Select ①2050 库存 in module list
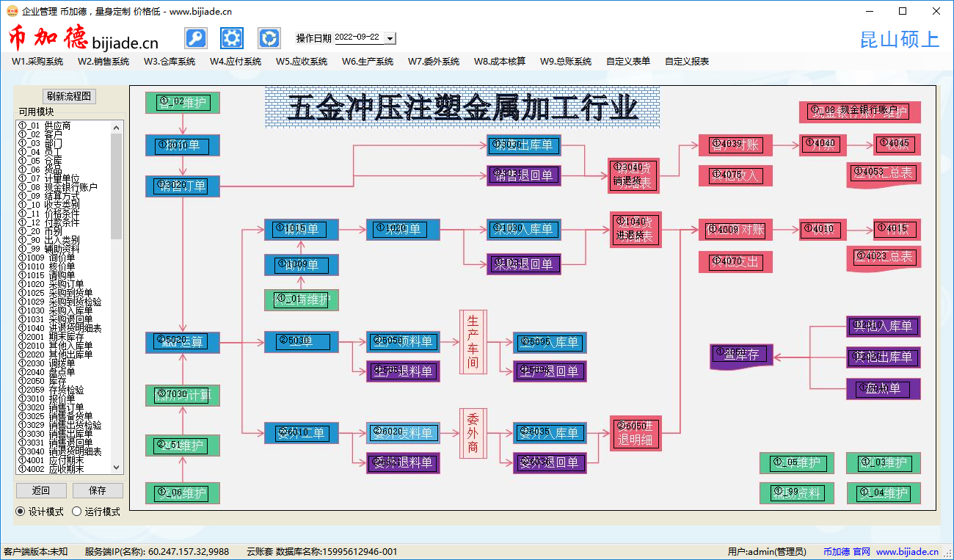954x560 pixels. tap(43, 381)
